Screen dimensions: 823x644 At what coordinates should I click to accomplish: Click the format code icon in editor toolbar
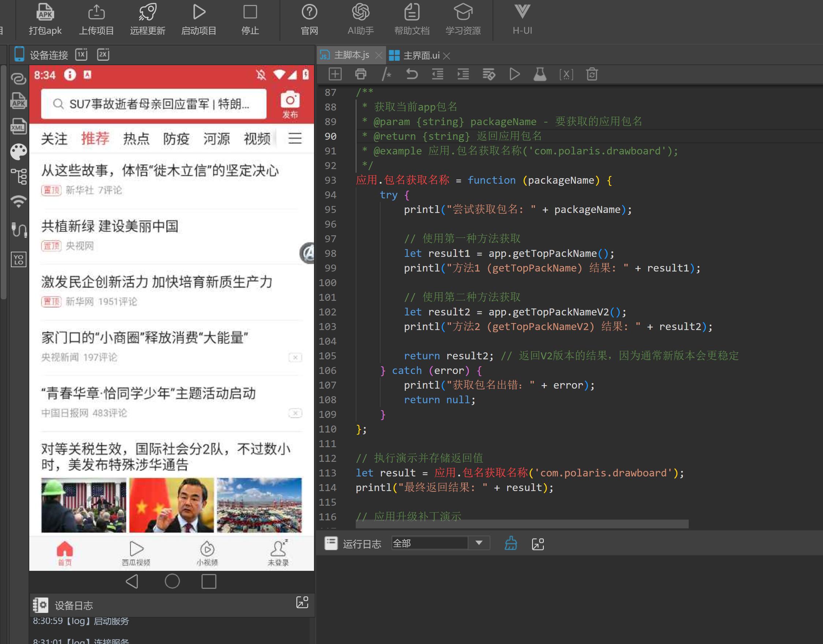[x=489, y=74]
